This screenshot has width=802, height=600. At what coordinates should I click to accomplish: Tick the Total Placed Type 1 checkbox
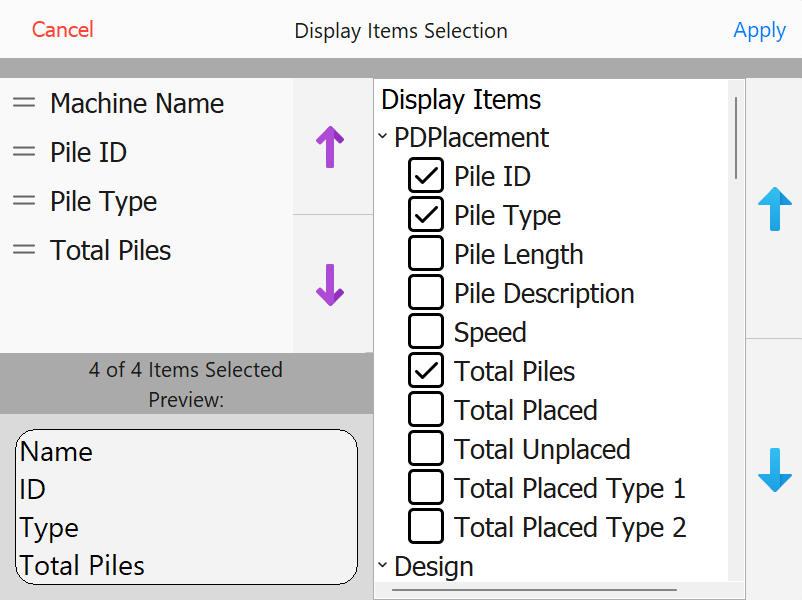tap(426, 487)
